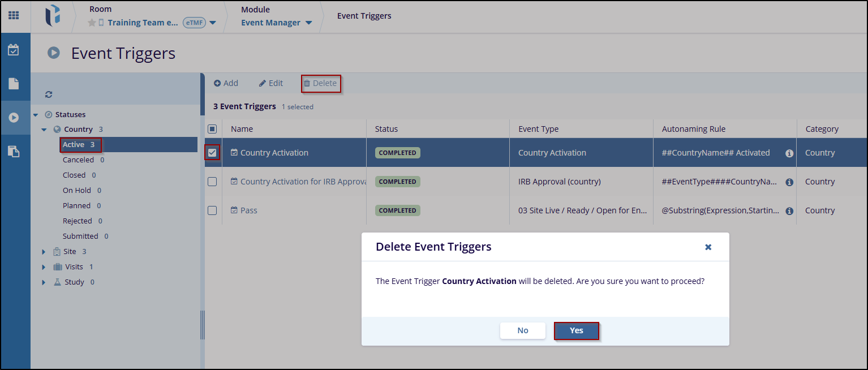
Task: Confirm deletion by clicking Yes
Action: click(x=576, y=330)
